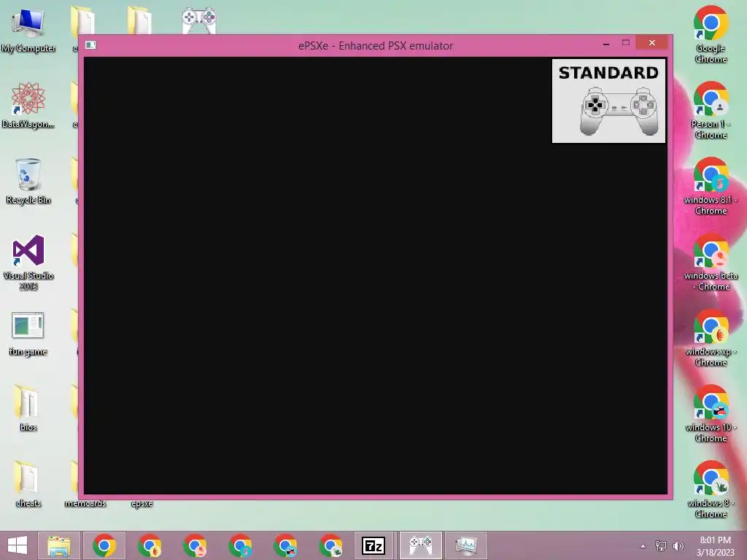
Task: Open the ePSXe window system menu icon
Action: [x=90, y=45]
